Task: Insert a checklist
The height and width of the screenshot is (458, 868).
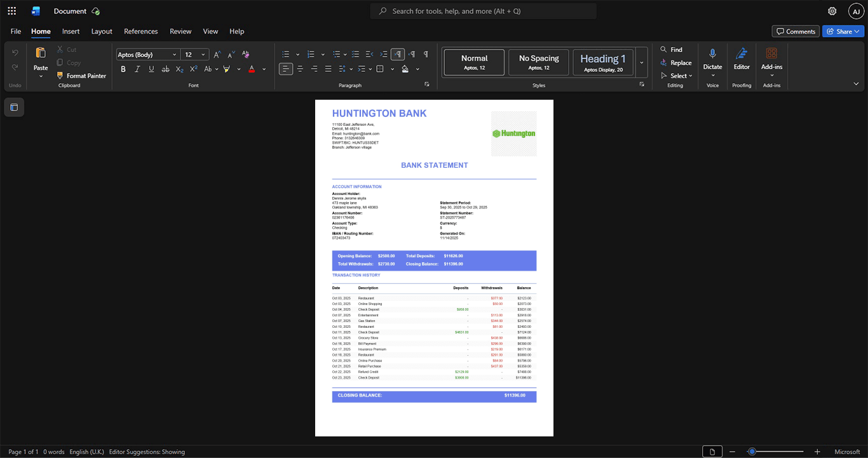Action: 355,54
